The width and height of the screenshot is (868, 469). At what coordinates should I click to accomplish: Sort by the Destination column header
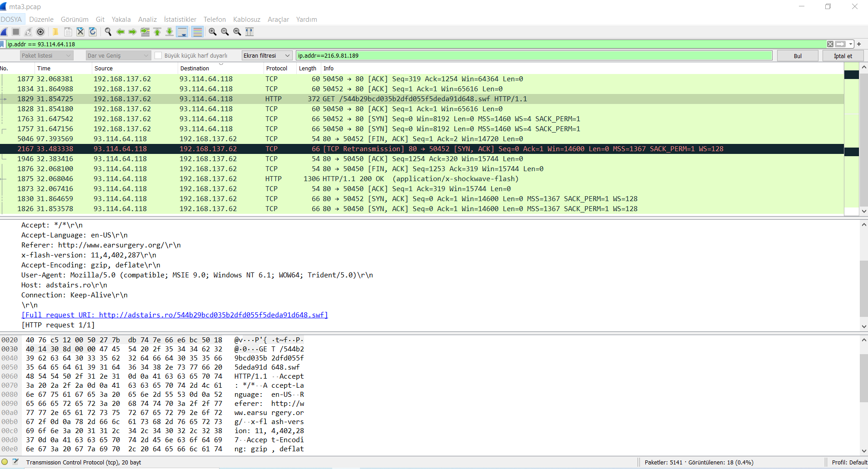tap(220, 68)
